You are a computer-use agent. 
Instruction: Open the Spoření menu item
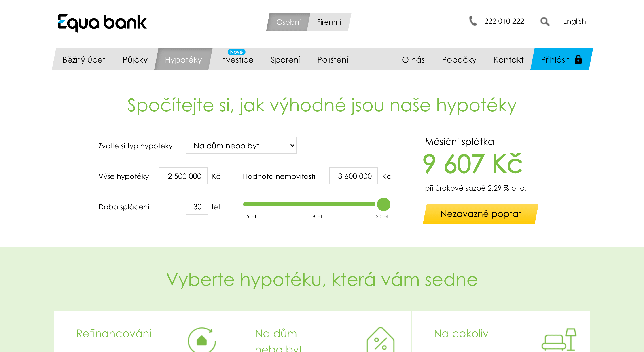tap(285, 60)
